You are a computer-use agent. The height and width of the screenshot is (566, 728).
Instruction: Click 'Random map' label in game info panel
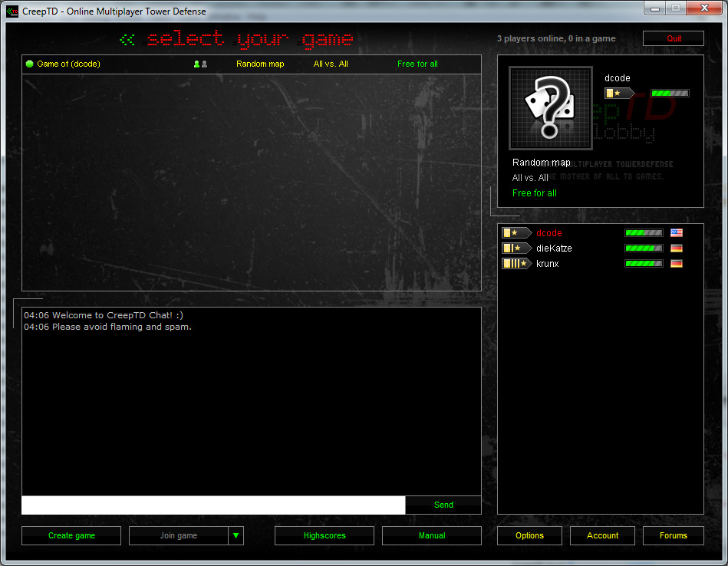click(x=542, y=163)
